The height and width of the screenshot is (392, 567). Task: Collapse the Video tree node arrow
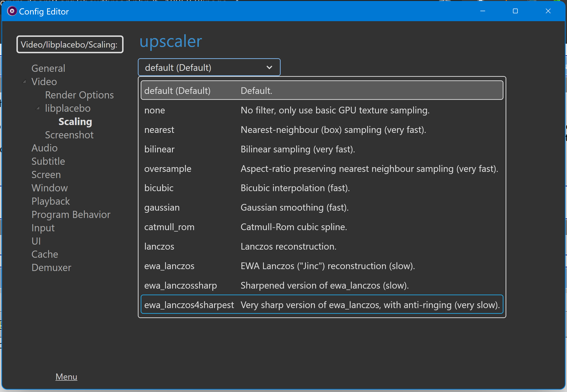click(x=24, y=82)
